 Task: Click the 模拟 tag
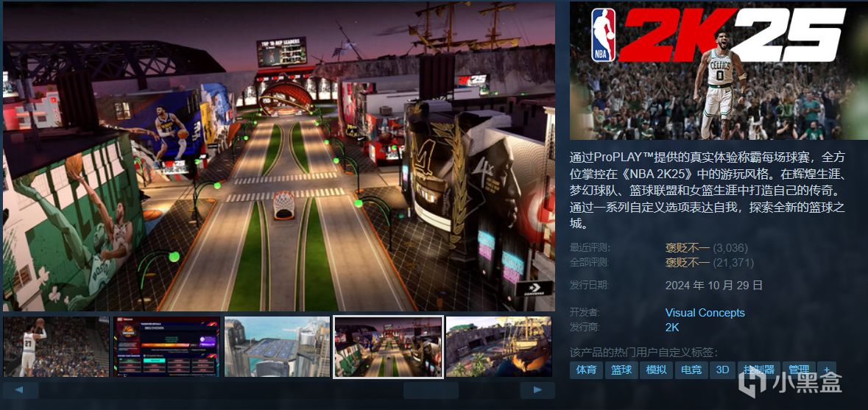point(656,370)
